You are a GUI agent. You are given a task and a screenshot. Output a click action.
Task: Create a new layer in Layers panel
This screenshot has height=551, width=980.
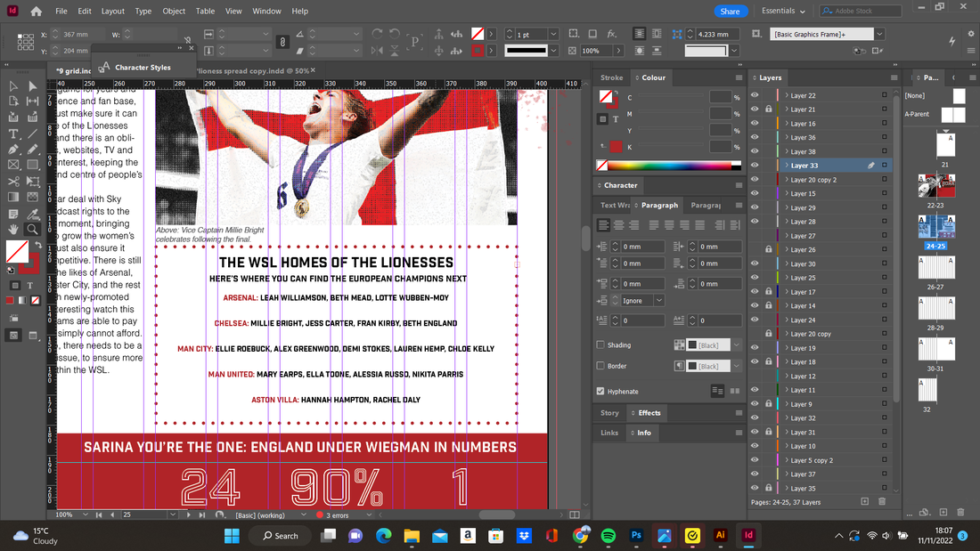(864, 502)
